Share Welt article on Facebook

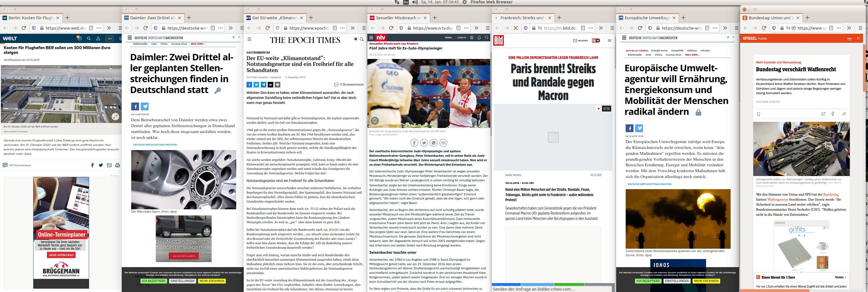pyautogui.click(x=93, y=165)
